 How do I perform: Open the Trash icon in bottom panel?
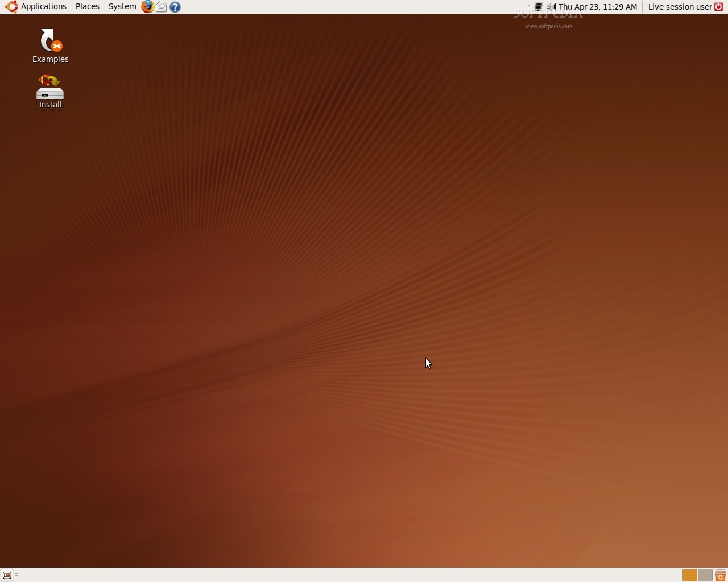(720, 575)
